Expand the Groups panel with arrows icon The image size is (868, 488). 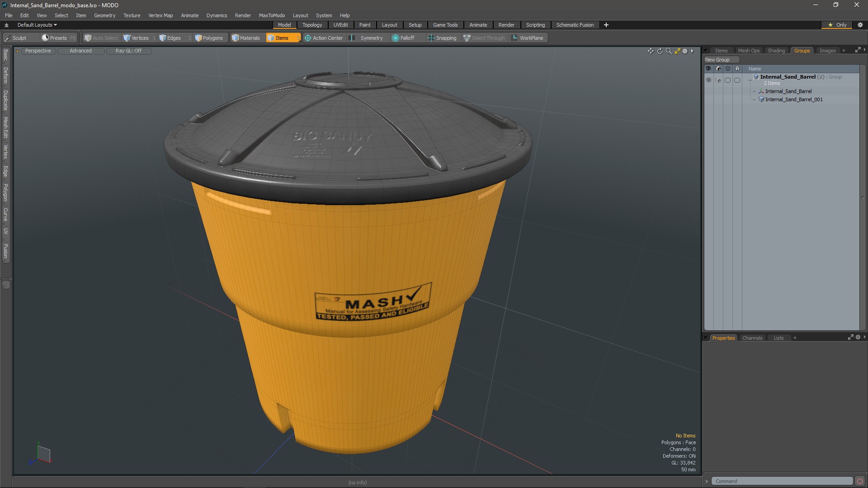coord(858,50)
